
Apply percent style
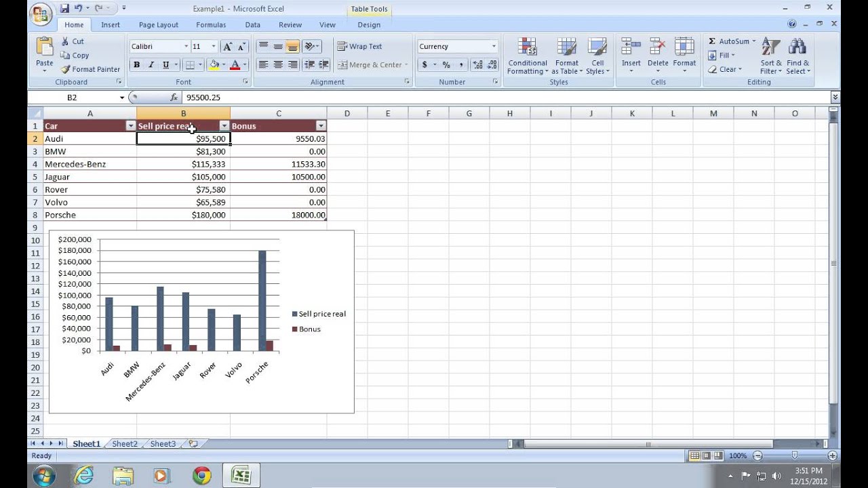tap(446, 65)
